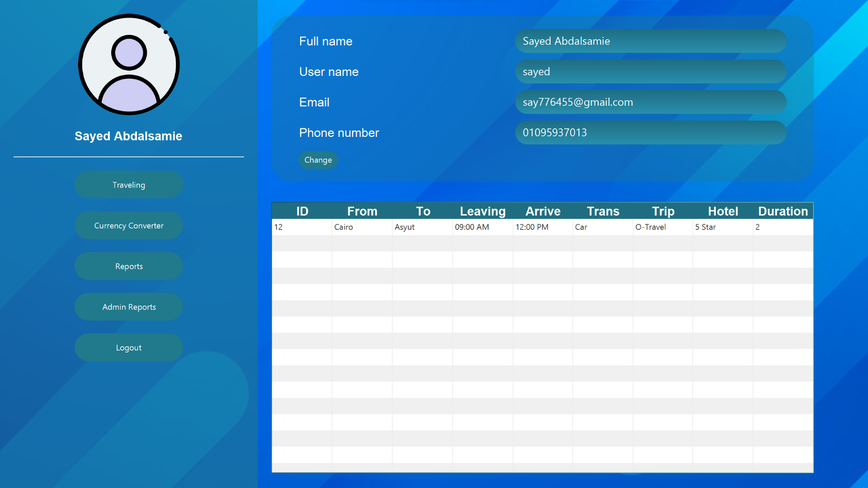
Task: Click the user profile avatar icon
Action: 129,65
